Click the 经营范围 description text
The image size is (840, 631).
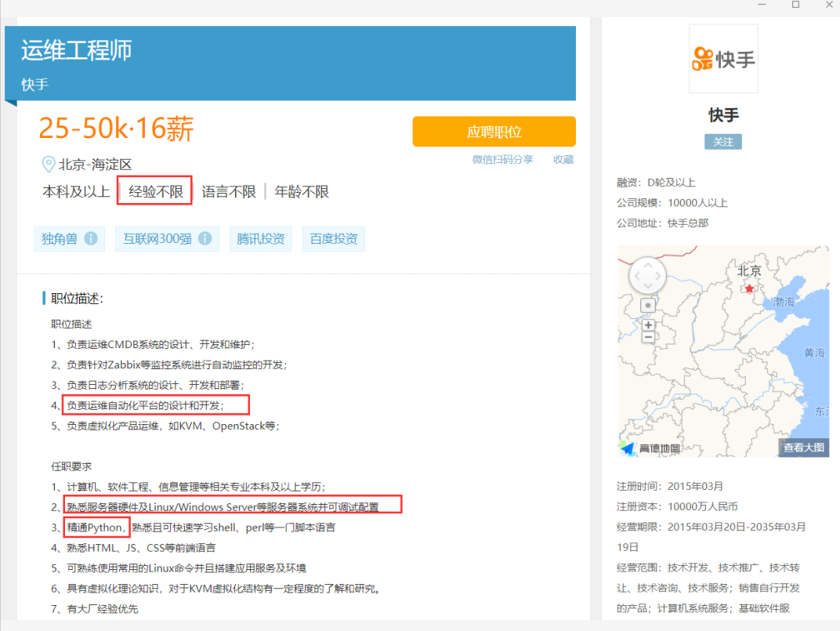pyautogui.click(x=708, y=588)
